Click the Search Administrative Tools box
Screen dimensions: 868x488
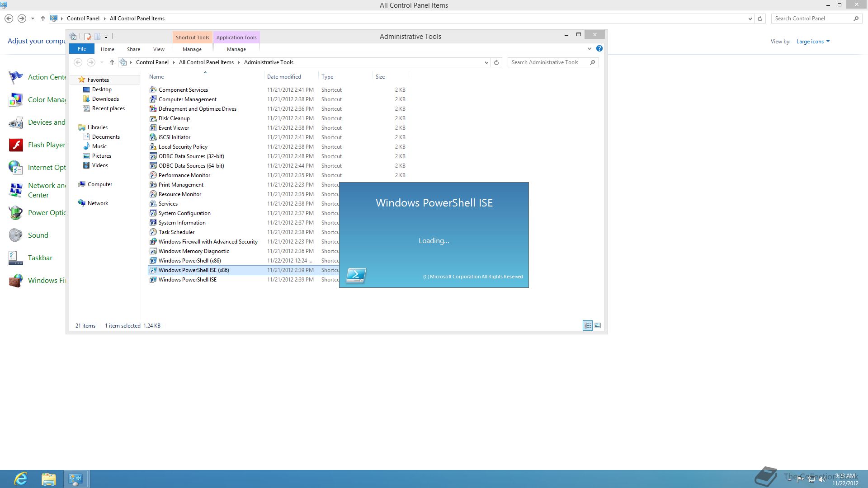coord(548,62)
